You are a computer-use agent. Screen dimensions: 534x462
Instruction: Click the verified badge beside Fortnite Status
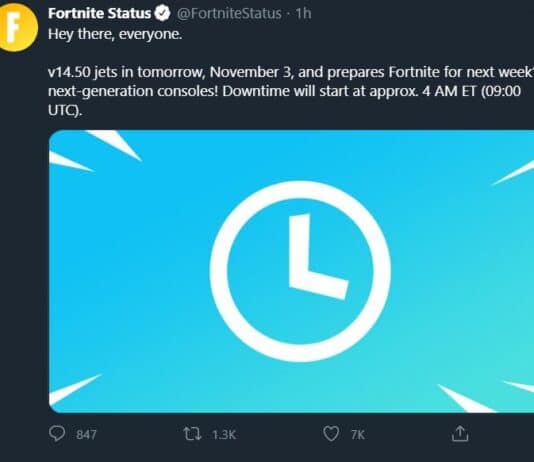coord(163,13)
